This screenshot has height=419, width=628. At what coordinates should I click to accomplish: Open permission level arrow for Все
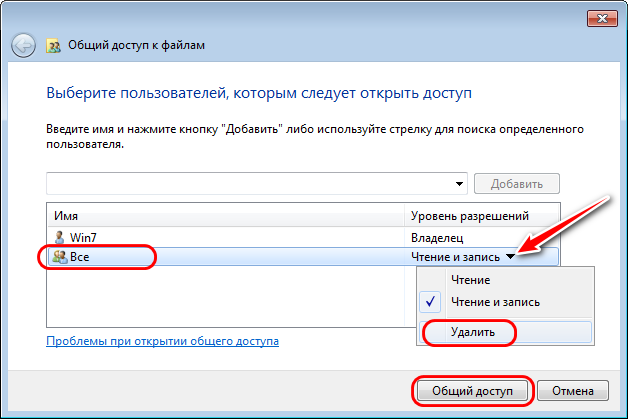[510, 256]
